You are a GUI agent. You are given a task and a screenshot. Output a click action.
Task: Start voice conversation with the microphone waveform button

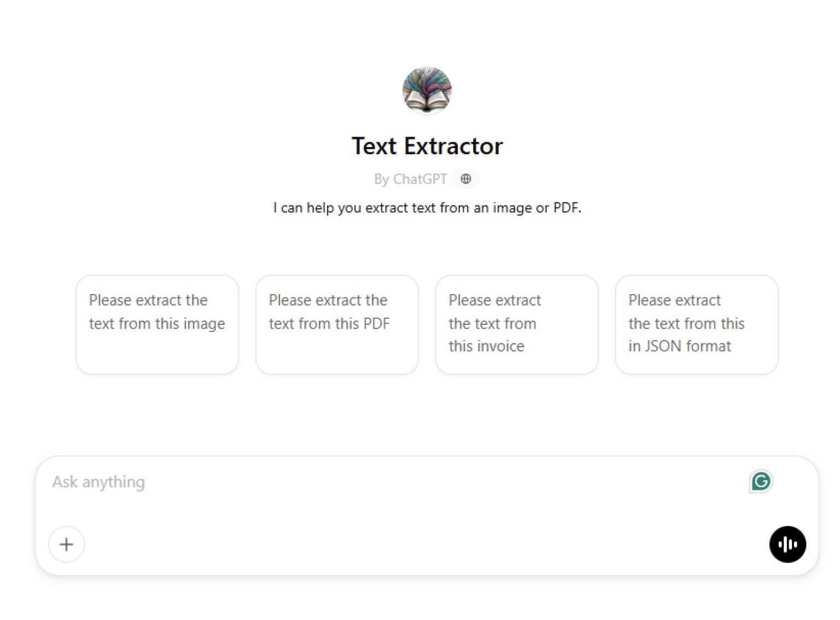[x=787, y=544]
